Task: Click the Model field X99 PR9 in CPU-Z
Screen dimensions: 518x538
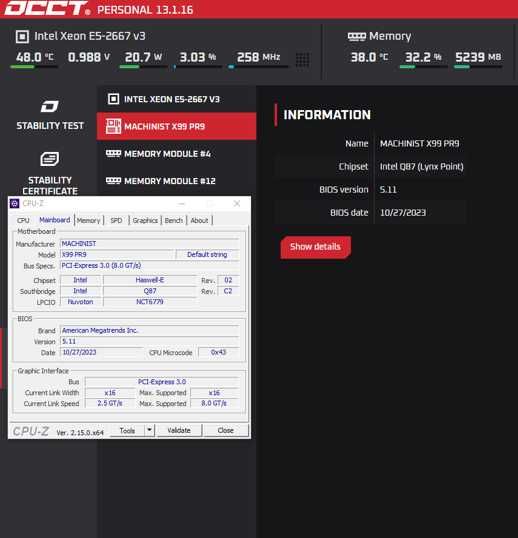Action: [x=117, y=255]
